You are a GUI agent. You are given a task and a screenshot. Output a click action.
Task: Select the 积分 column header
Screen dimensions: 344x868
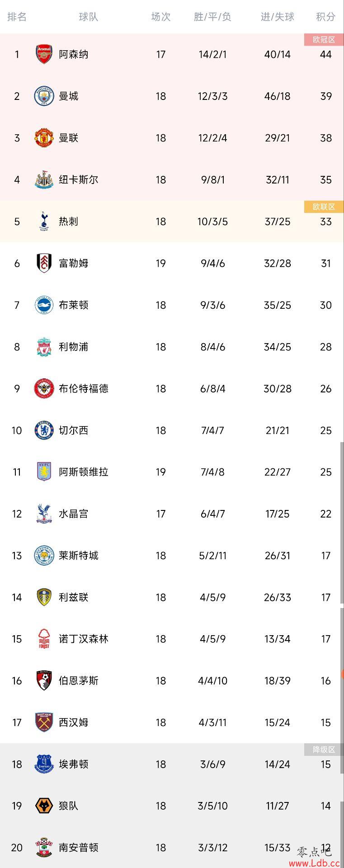pyautogui.click(x=325, y=17)
